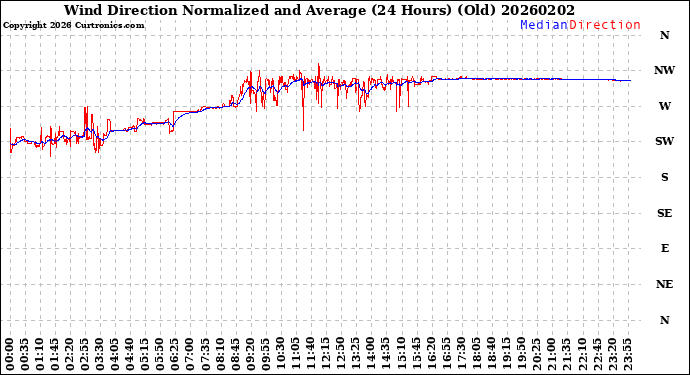
Task: Click the 15:45 time label
Action: pos(415,355)
